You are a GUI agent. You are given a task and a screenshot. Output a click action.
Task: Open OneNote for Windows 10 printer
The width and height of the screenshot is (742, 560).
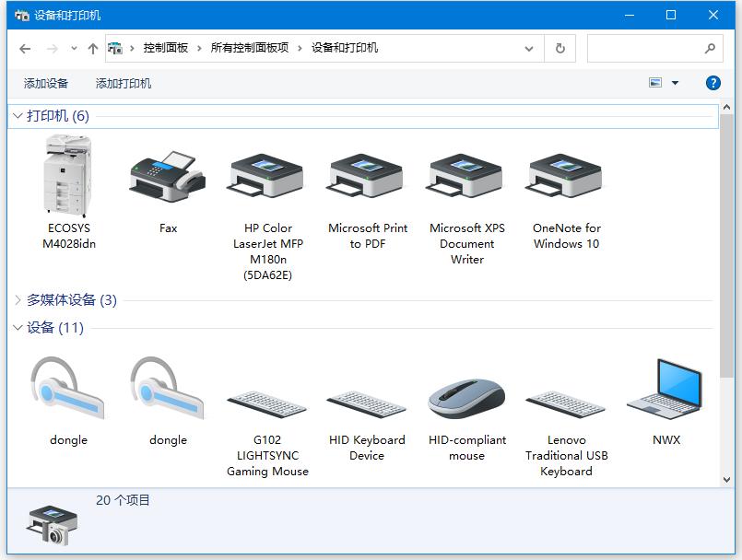(x=565, y=175)
